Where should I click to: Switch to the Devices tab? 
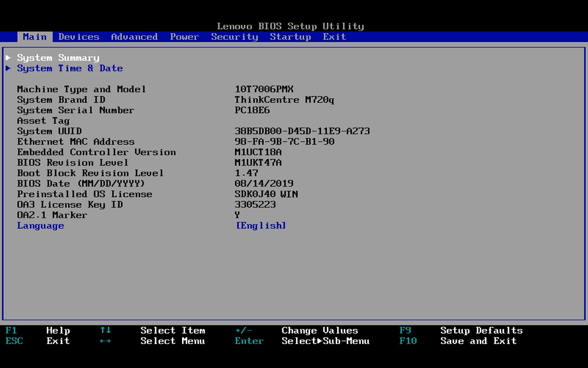79,37
